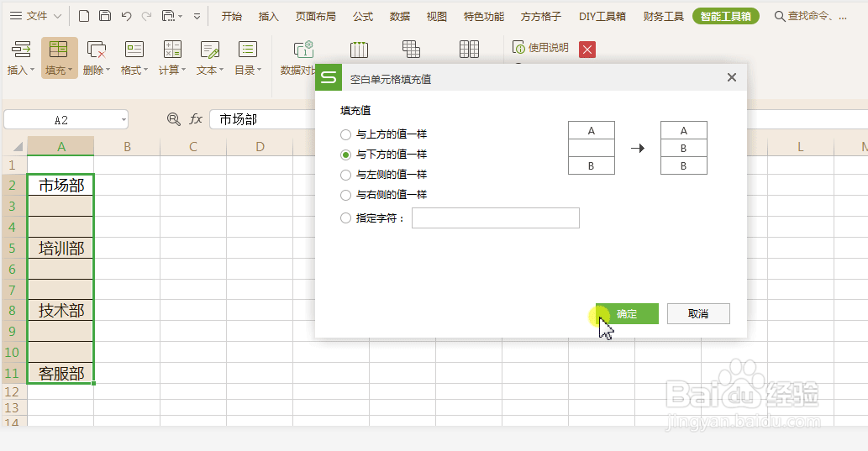Open the 目录 directory tool

pos(247,50)
